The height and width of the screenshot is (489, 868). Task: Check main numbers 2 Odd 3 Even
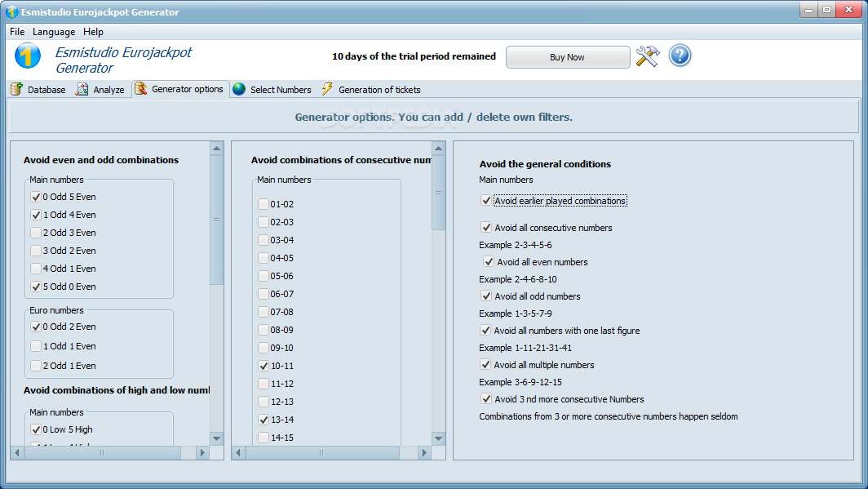(36, 233)
